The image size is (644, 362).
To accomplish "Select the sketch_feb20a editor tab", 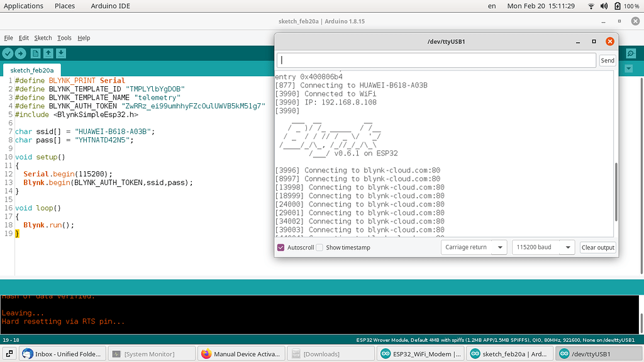I will tap(32, 70).
